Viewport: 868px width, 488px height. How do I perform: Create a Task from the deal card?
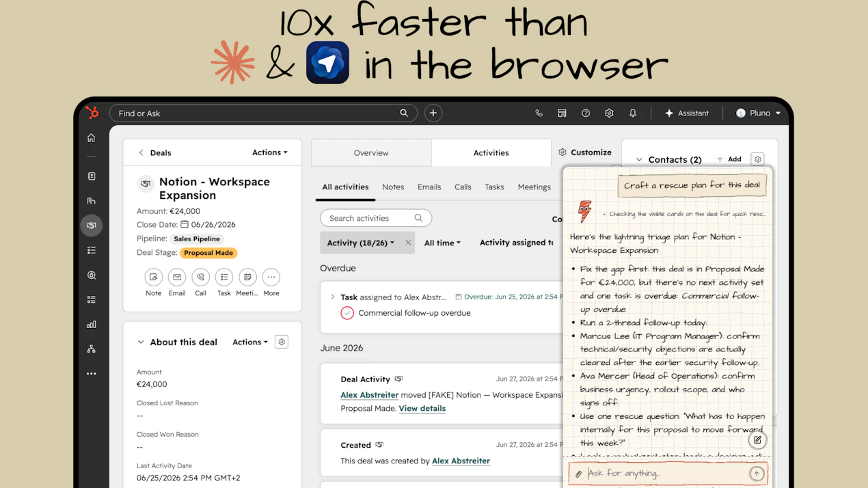[x=224, y=277]
